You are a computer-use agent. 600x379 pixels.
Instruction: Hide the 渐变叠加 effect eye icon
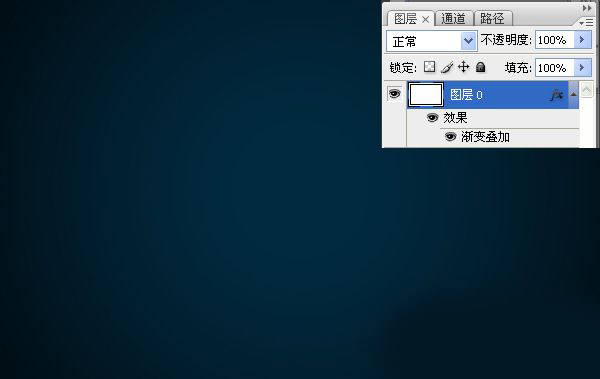click(450, 137)
